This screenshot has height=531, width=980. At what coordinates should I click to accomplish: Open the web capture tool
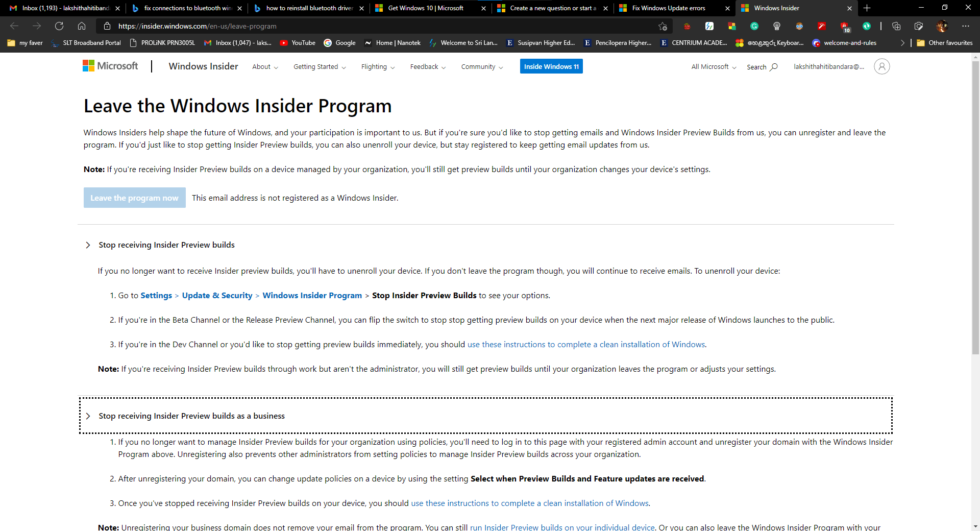(919, 26)
